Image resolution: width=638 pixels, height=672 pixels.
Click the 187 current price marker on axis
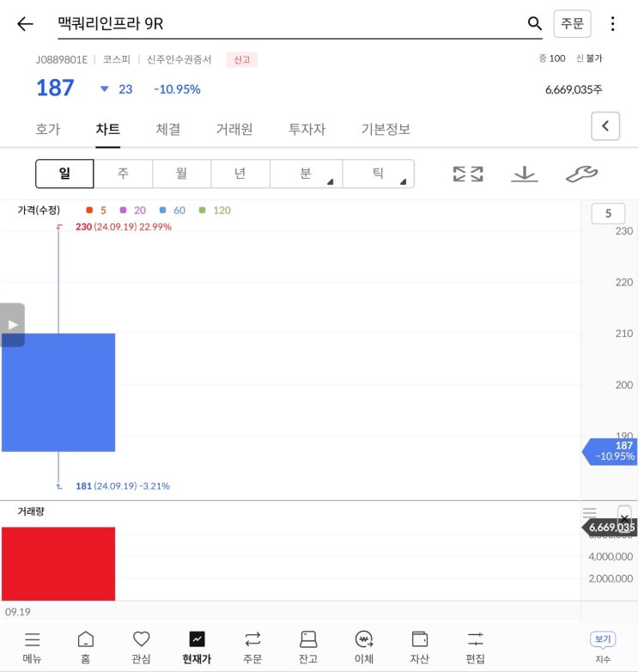[610, 451]
